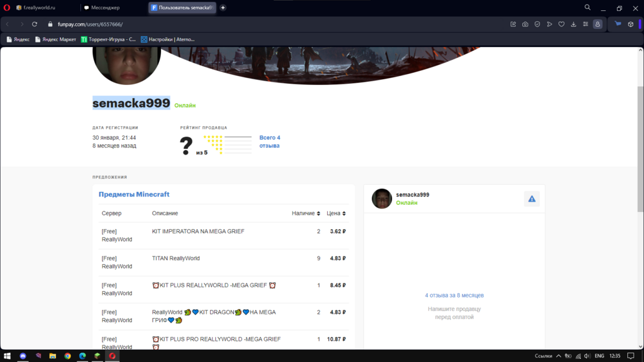Viewport: 644px width, 362px height.
Task: Show hidden tray icons chevron
Action: (x=558, y=356)
